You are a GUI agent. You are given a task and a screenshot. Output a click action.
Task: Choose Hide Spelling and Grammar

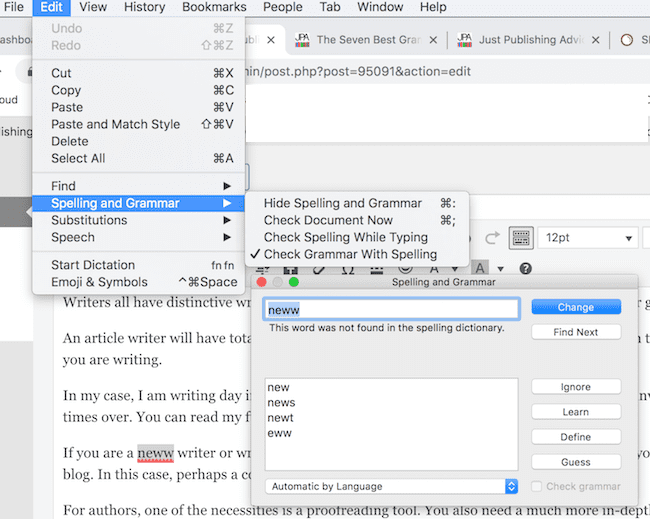click(x=357, y=203)
